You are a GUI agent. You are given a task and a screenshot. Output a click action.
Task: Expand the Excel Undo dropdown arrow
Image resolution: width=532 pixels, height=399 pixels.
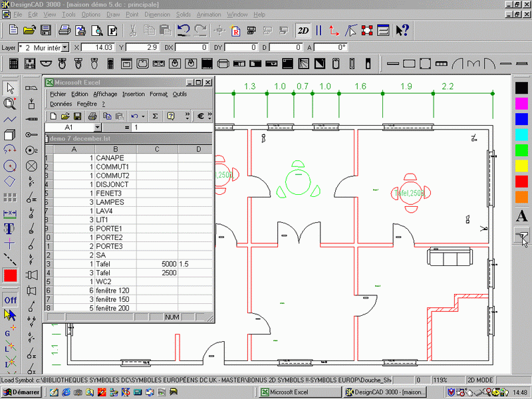pyautogui.click(x=143, y=116)
